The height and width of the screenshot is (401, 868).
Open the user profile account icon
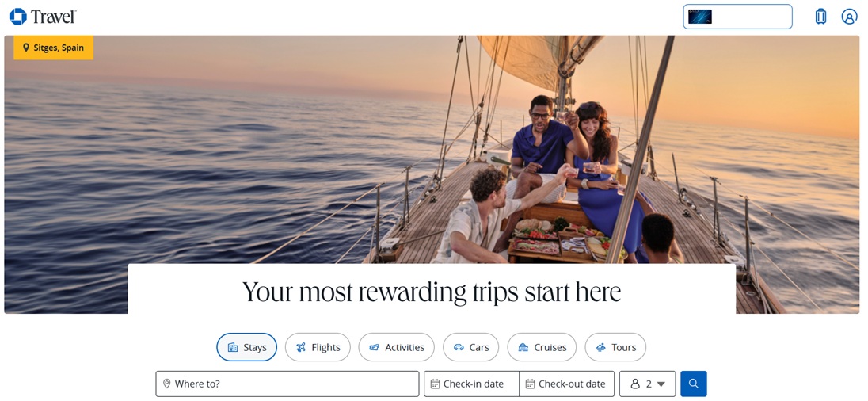[849, 17]
